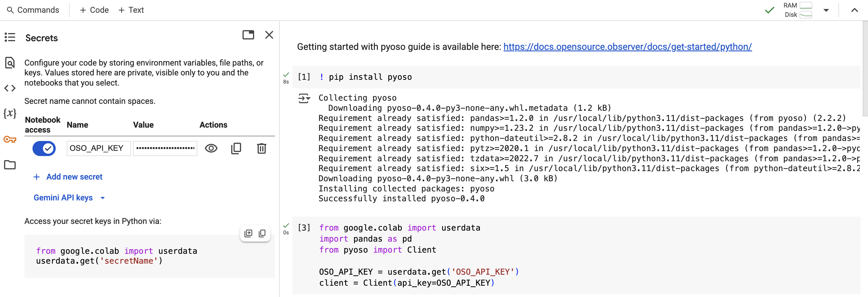
Task: Delete the OSO_API_KEY secret
Action: [261, 148]
